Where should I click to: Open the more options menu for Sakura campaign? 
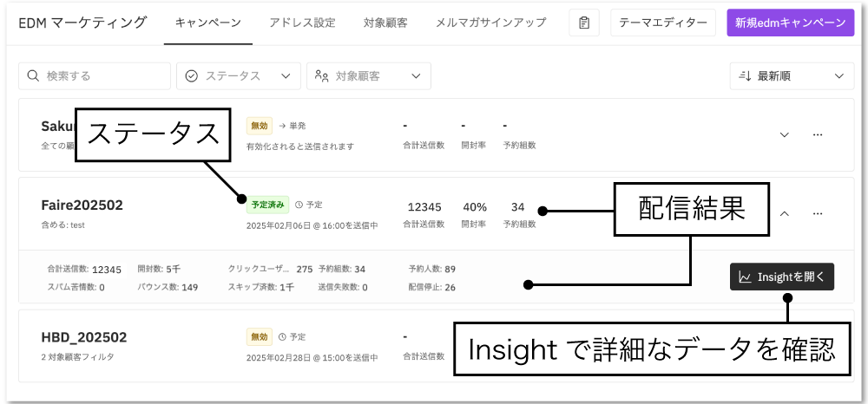click(817, 135)
